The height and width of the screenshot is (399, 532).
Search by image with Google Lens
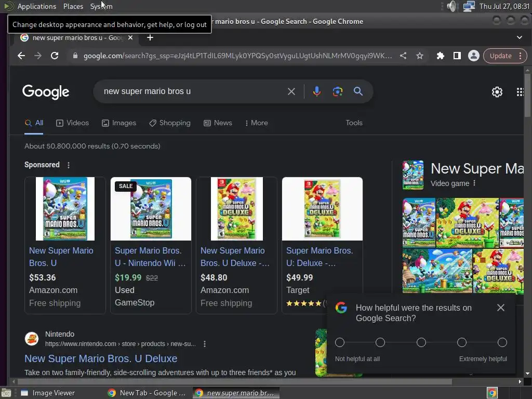(x=338, y=91)
